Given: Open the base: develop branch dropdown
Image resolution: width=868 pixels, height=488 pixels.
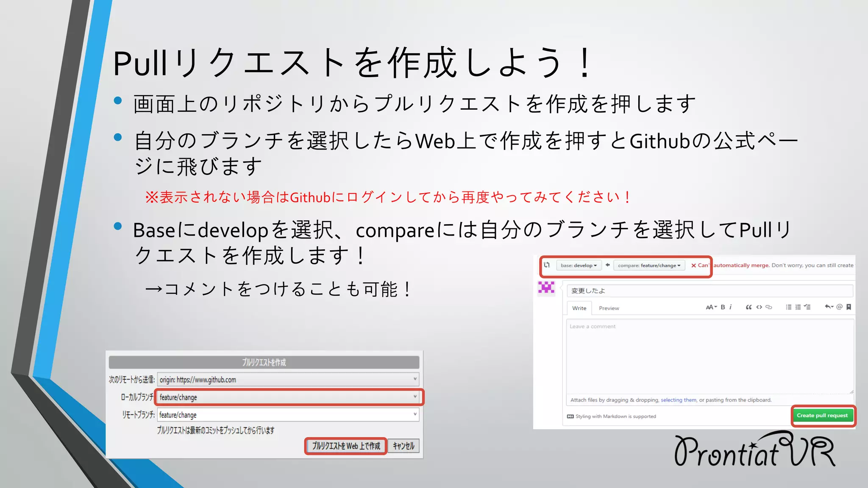Looking at the screenshot, I should click(x=579, y=266).
